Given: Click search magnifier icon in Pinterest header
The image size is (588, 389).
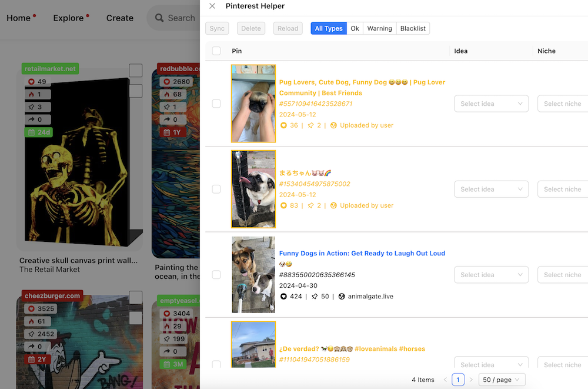Looking at the screenshot, I should (x=159, y=18).
